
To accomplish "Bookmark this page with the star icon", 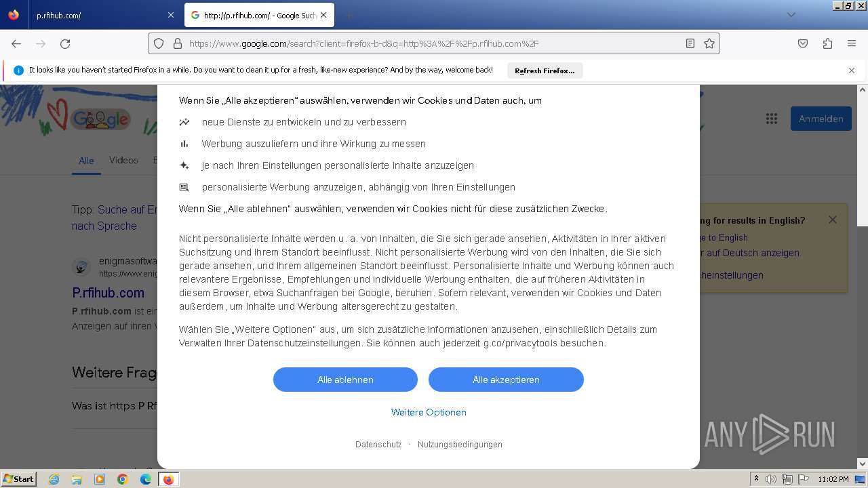I will (709, 43).
